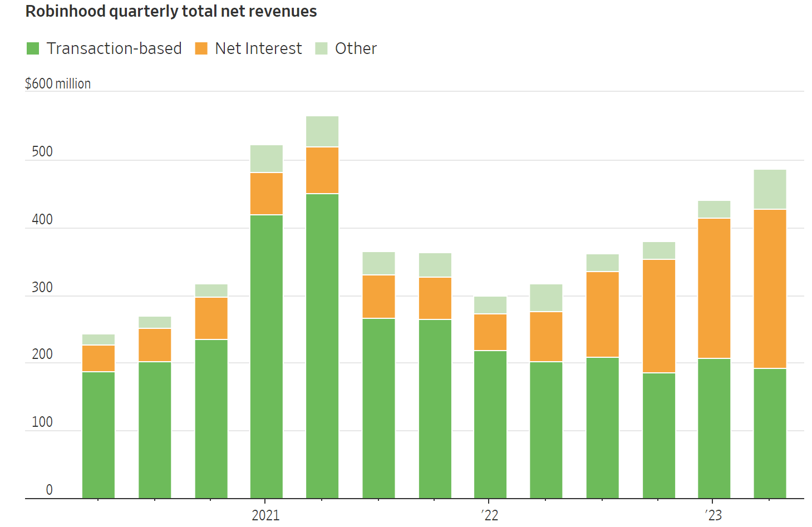This screenshot has width=812, height=527.
Task: Click the green segment of the leftmost bar
Action: [99, 435]
